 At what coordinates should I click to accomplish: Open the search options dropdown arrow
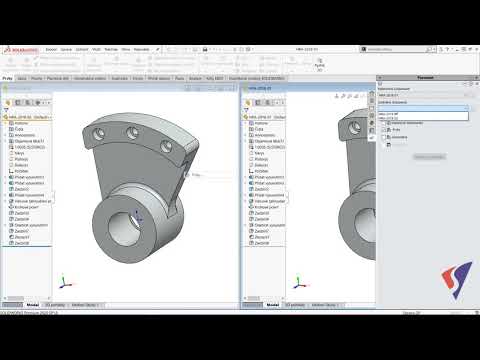pos(434,49)
